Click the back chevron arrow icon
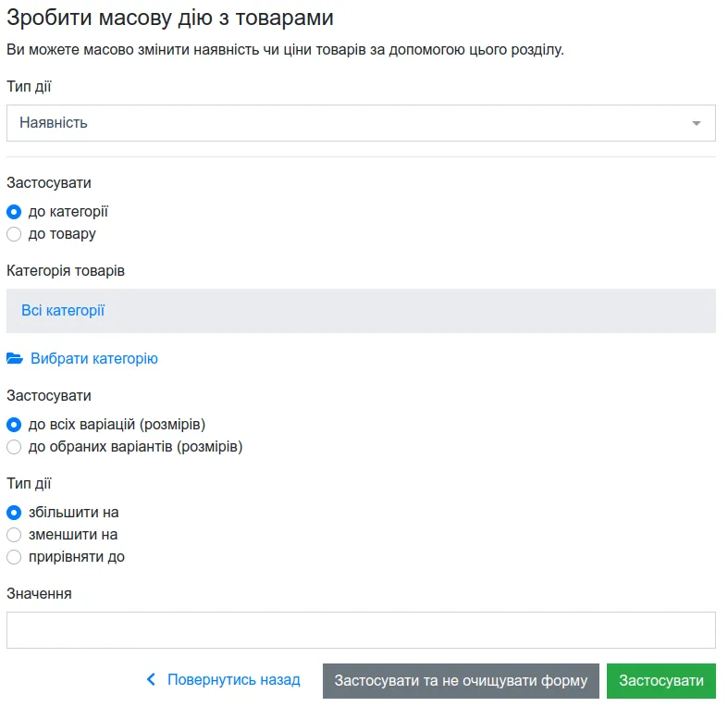The height and width of the screenshot is (719, 728). click(x=151, y=679)
